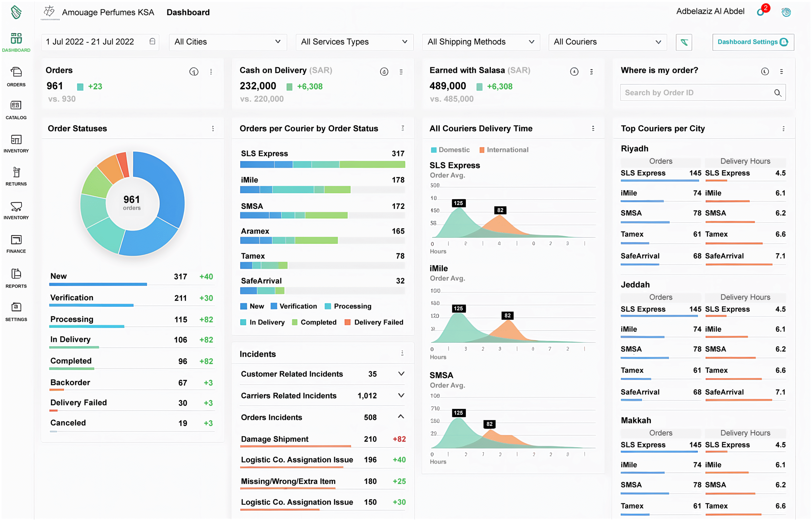The image size is (812, 520).
Task: Click the Makkah city heading
Action: (636, 420)
